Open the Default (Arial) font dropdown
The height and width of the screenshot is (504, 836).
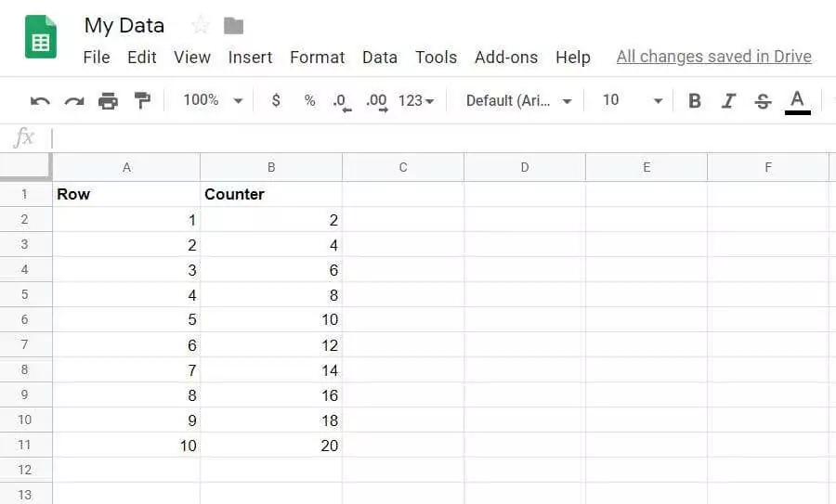tap(518, 100)
